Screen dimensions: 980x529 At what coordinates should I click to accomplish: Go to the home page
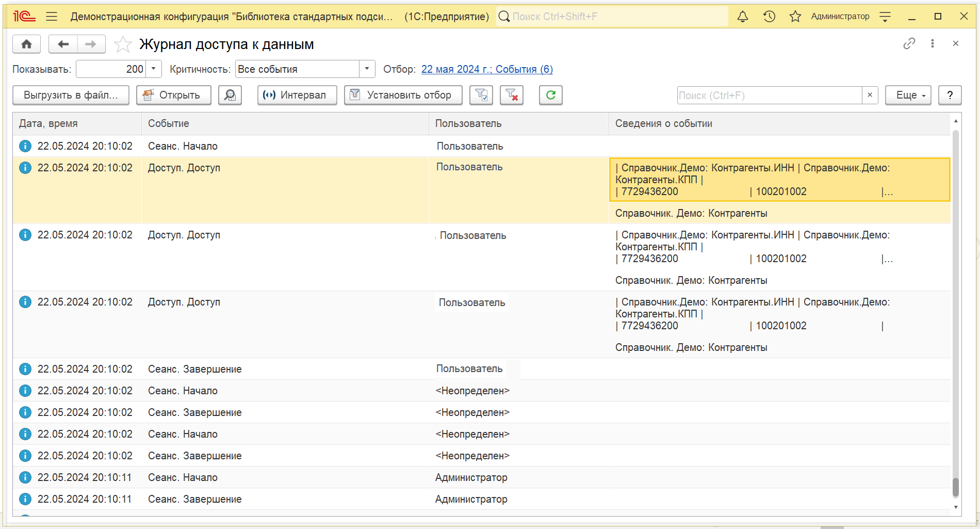coord(26,44)
